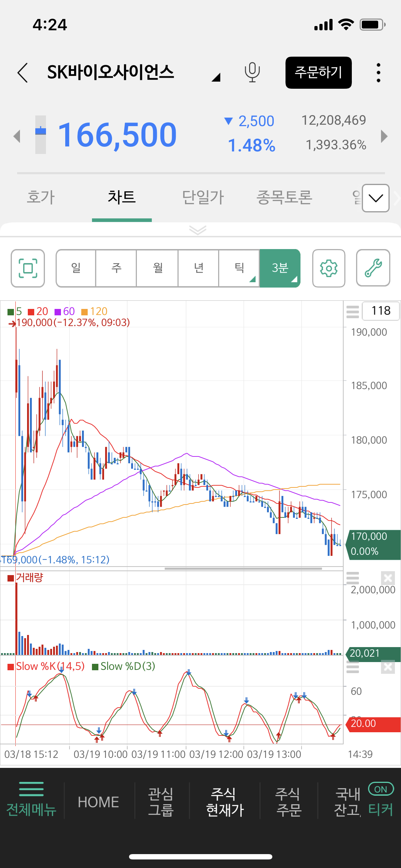401x868 pixels.
Task: Open the wrench chart tools icon
Action: click(x=373, y=268)
